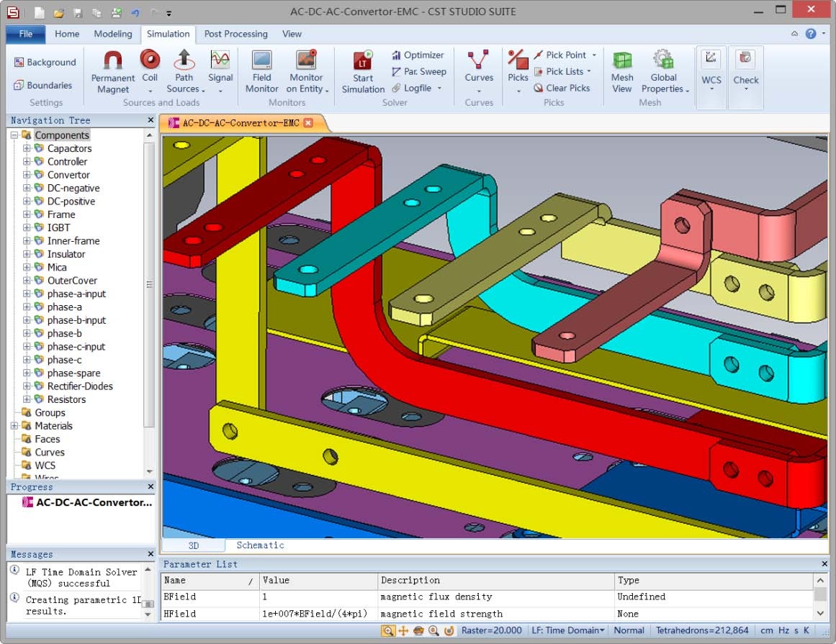Open the File menu

tap(26, 34)
